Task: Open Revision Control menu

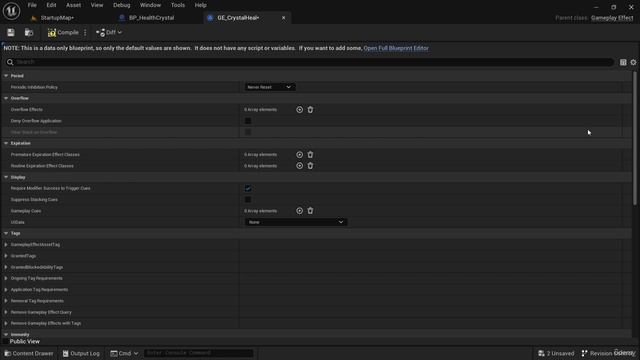Action: (608, 353)
